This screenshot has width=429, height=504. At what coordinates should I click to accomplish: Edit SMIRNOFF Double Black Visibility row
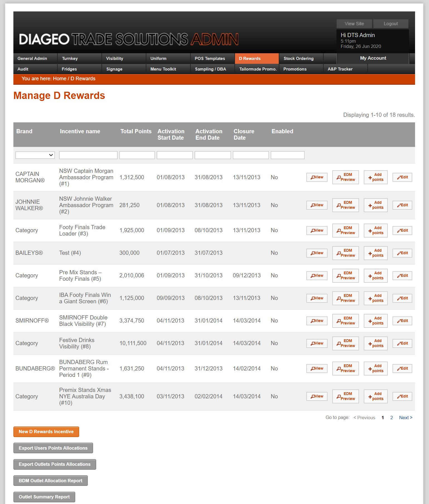point(402,321)
